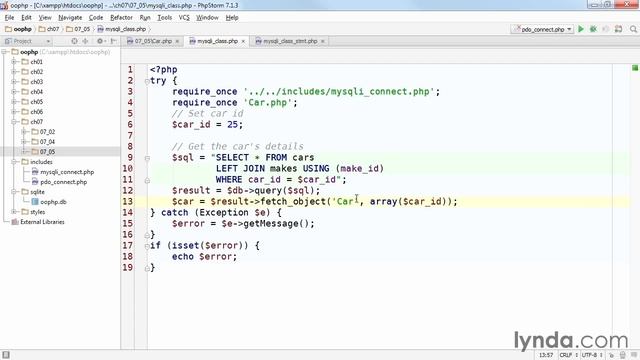Switch to the 07_05\Car.php tab
Viewport: 640px width, 360px height.
pos(153,41)
